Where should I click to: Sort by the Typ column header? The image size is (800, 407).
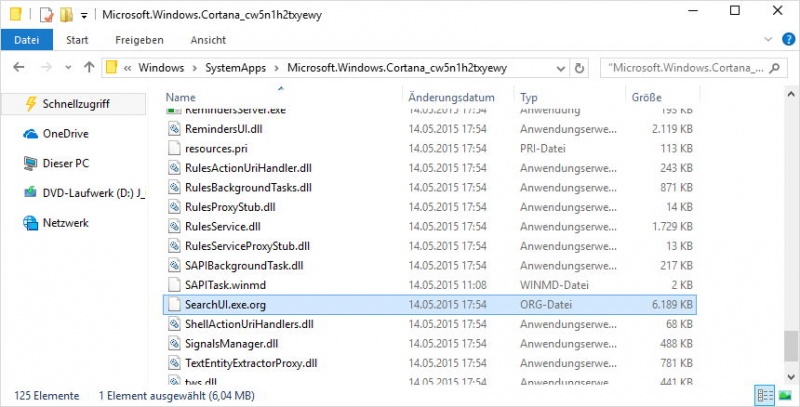point(529,97)
